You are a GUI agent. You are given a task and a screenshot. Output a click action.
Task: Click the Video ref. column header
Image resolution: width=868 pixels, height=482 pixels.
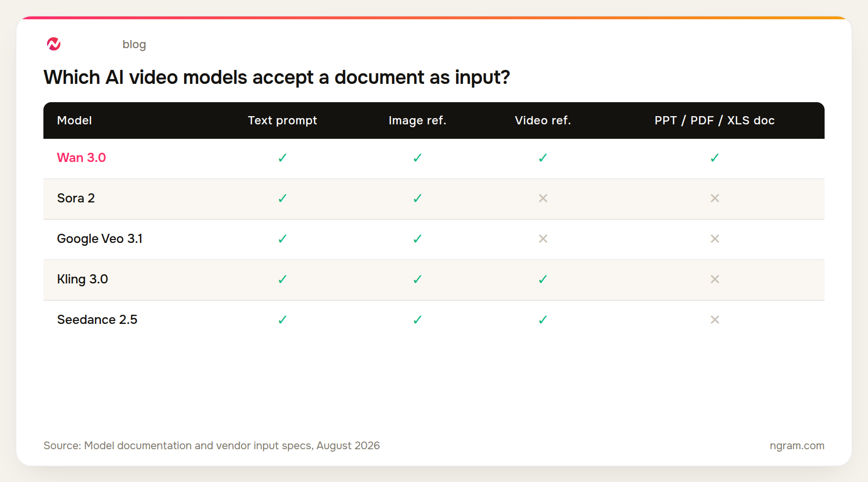coord(543,120)
